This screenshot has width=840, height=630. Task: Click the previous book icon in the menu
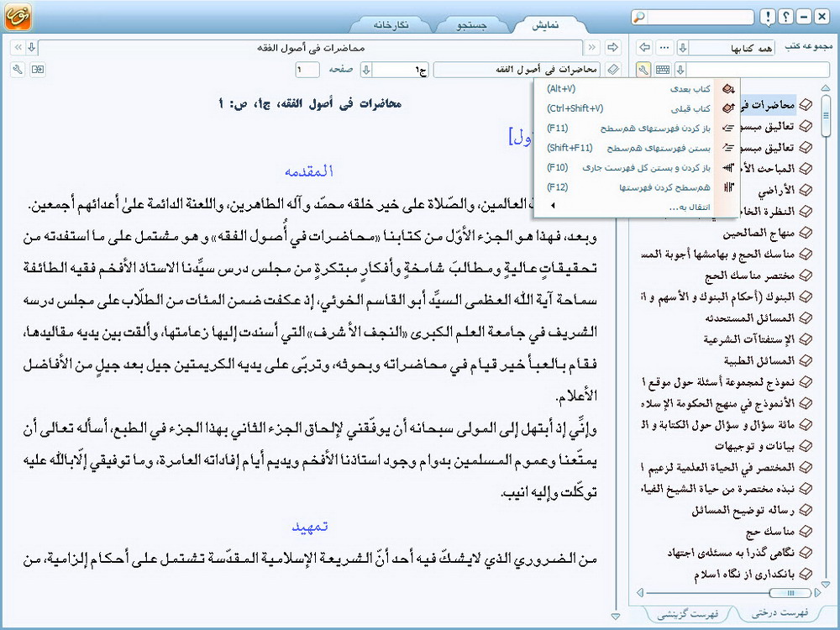728,108
